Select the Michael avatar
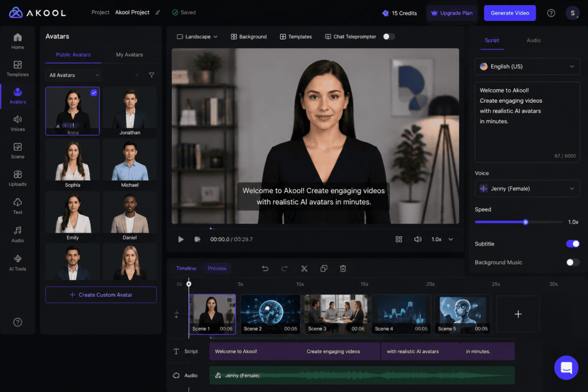 (x=130, y=164)
